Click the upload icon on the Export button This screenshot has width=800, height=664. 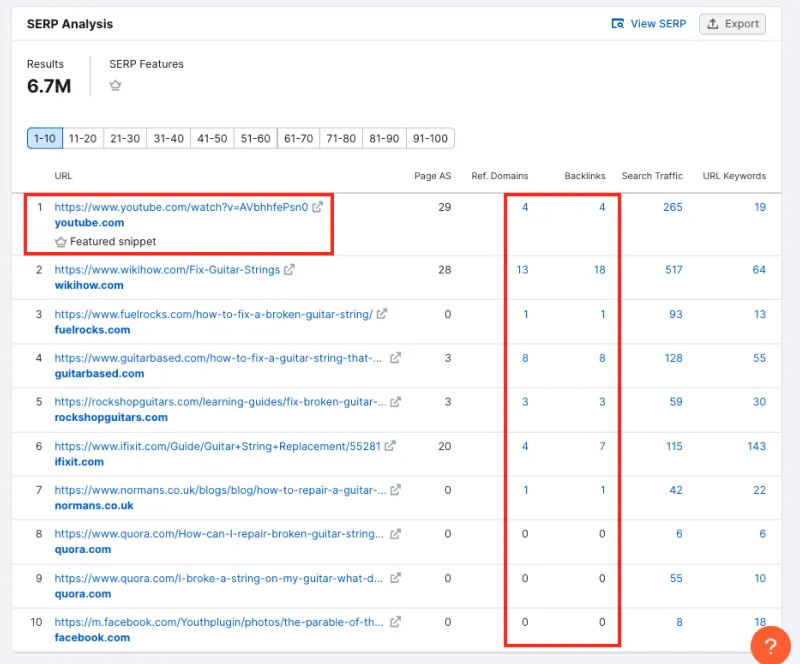[714, 23]
